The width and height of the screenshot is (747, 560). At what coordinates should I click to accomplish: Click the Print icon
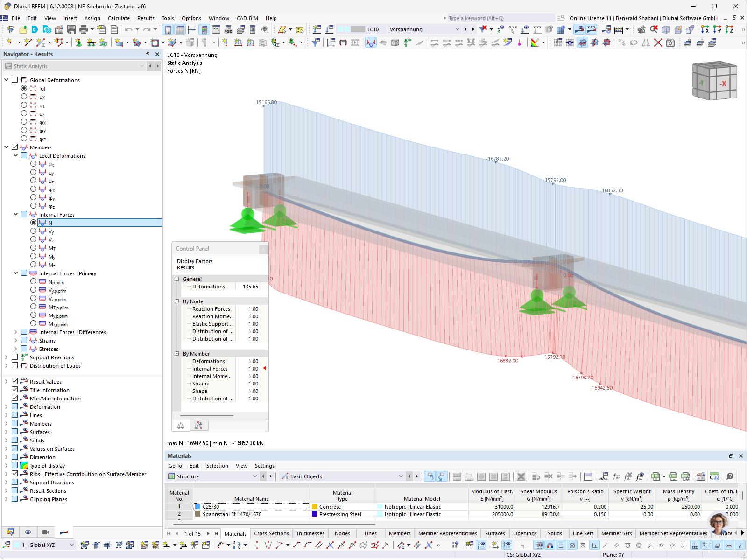click(85, 29)
